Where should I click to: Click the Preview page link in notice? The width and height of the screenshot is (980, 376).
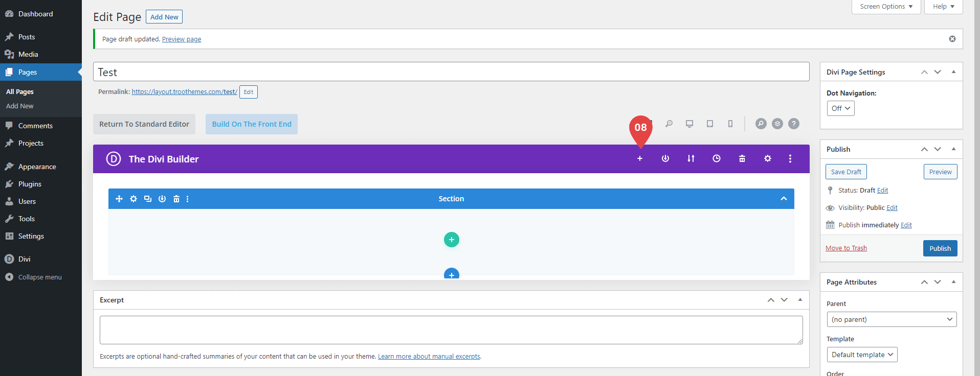click(x=182, y=39)
